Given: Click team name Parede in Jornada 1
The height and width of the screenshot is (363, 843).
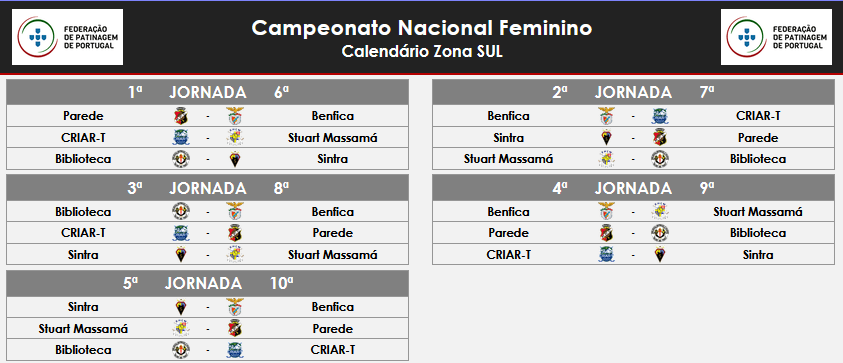Looking at the screenshot, I should click(x=83, y=116).
